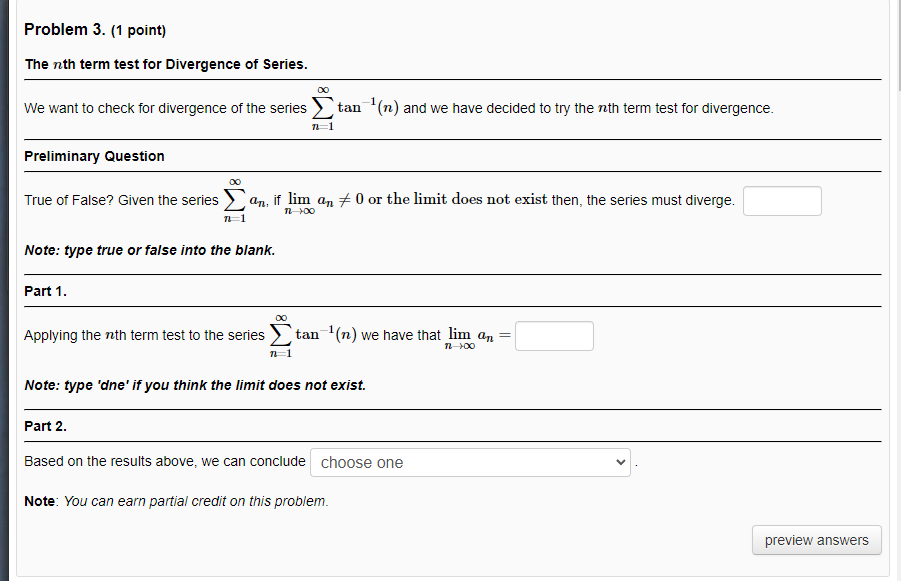The image size is (901, 581).
Task: Click the 'Part 2.' section header
Action: pos(45,426)
